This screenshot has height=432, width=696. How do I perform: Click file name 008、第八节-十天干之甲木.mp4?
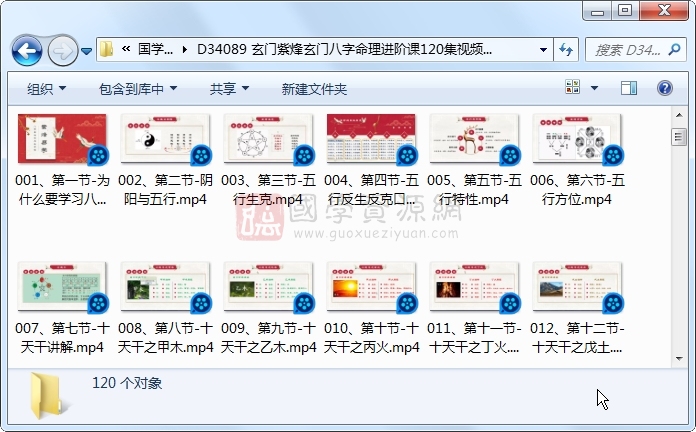pyautogui.click(x=165, y=337)
